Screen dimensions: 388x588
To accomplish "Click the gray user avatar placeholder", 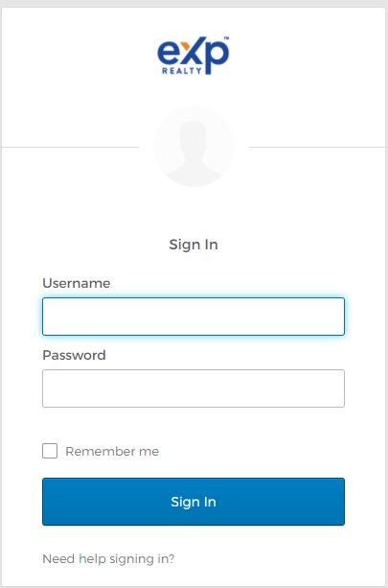I will pyautogui.click(x=194, y=146).
